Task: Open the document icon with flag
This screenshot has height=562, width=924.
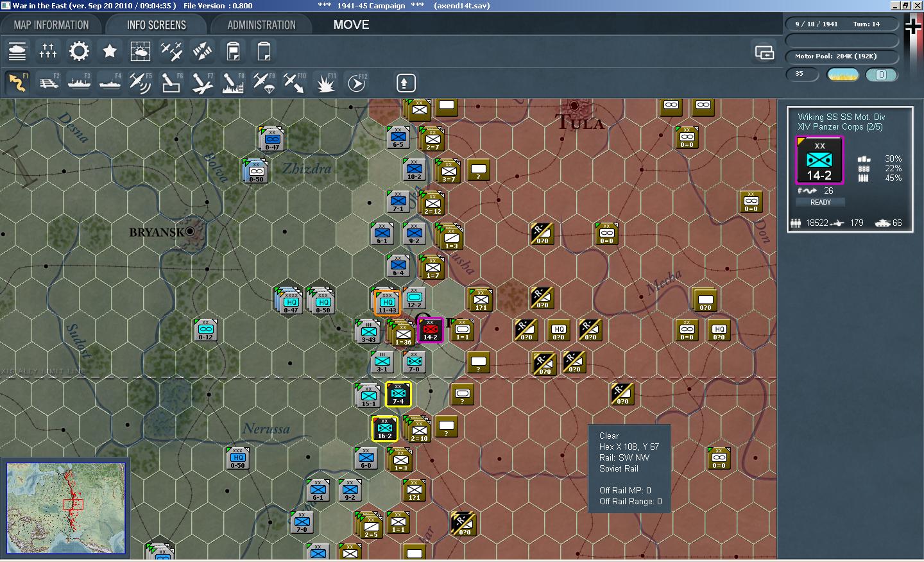Action: [x=233, y=51]
